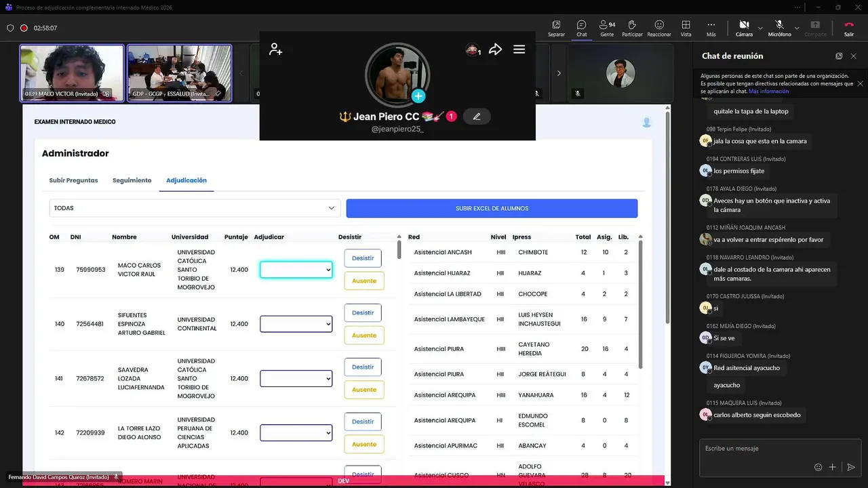The width and height of the screenshot is (868, 488).
Task: Click DNI 72564481 cell
Action: click(x=90, y=324)
